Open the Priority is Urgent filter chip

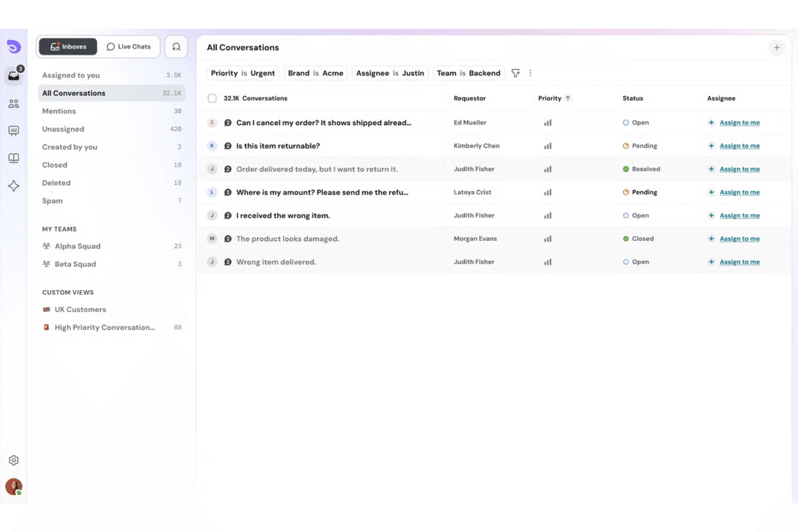coord(243,73)
